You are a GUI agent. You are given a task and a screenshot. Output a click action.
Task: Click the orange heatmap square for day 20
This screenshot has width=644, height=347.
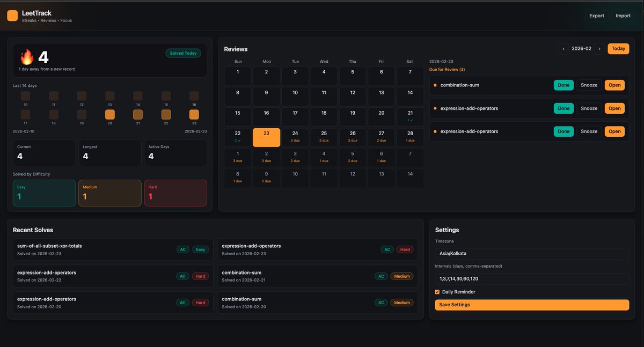pos(109,114)
